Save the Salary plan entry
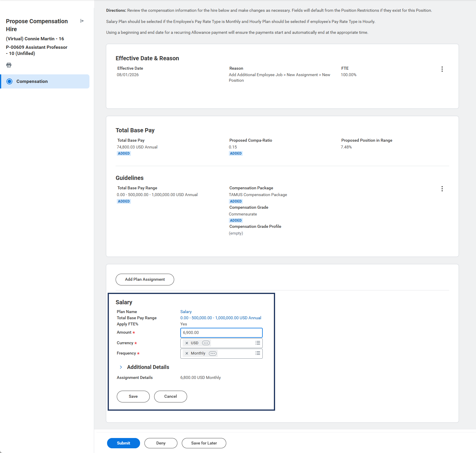476x453 pixels. (133, 397)
